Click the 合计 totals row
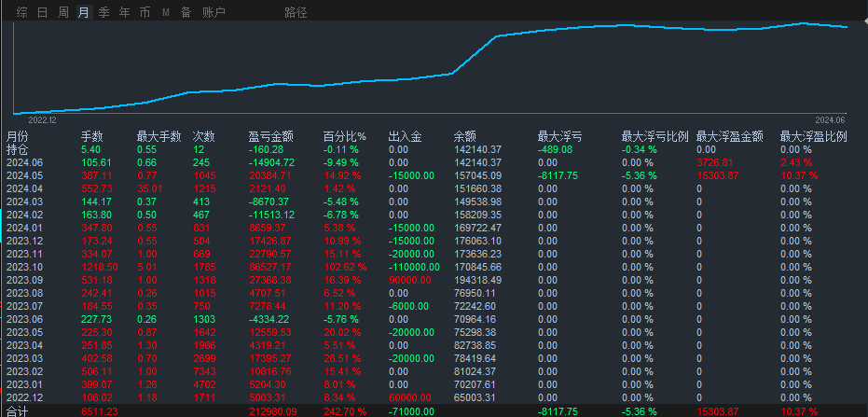The image size is (868, 417). pos(18,411)
